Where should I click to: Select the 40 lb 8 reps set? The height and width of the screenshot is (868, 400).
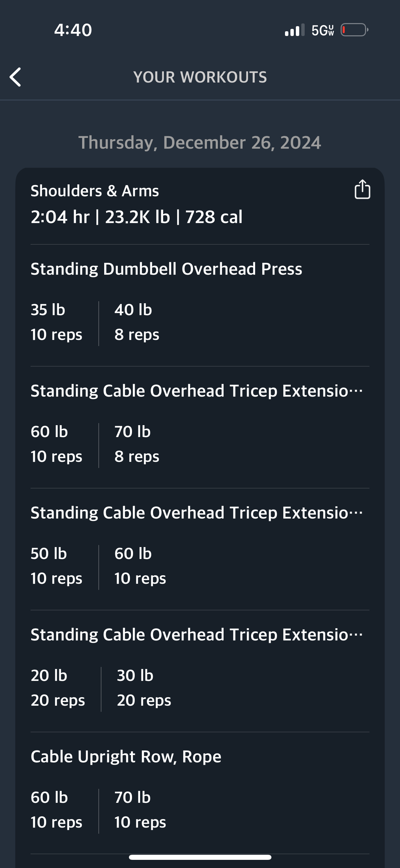[137, 322]
